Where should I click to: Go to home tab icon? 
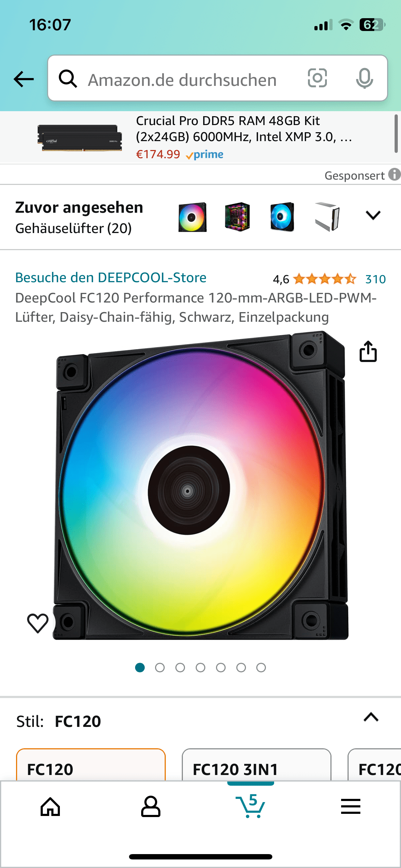point(50,806)
